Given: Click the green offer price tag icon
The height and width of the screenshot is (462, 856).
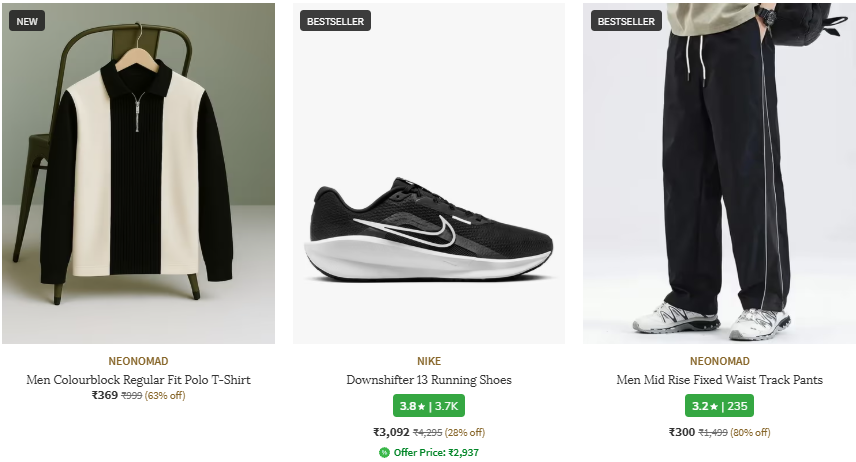Looking at the screenshot, I should coord(384,453).
